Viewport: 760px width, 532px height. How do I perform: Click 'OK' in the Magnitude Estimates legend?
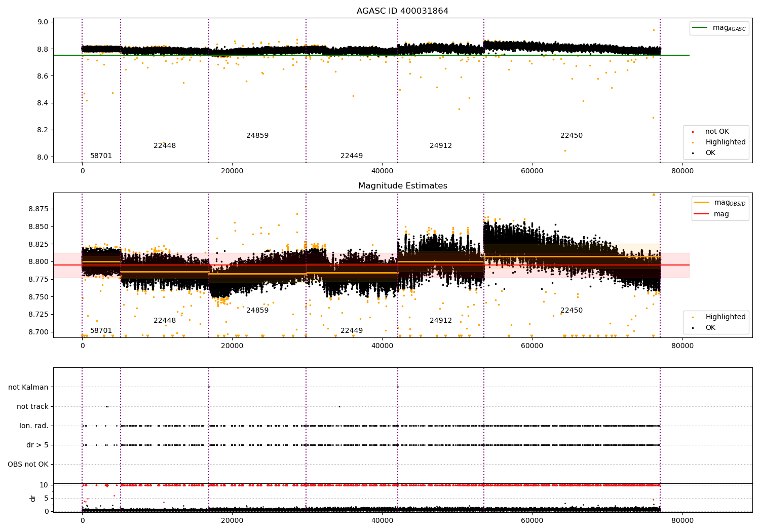click(704, 327)
